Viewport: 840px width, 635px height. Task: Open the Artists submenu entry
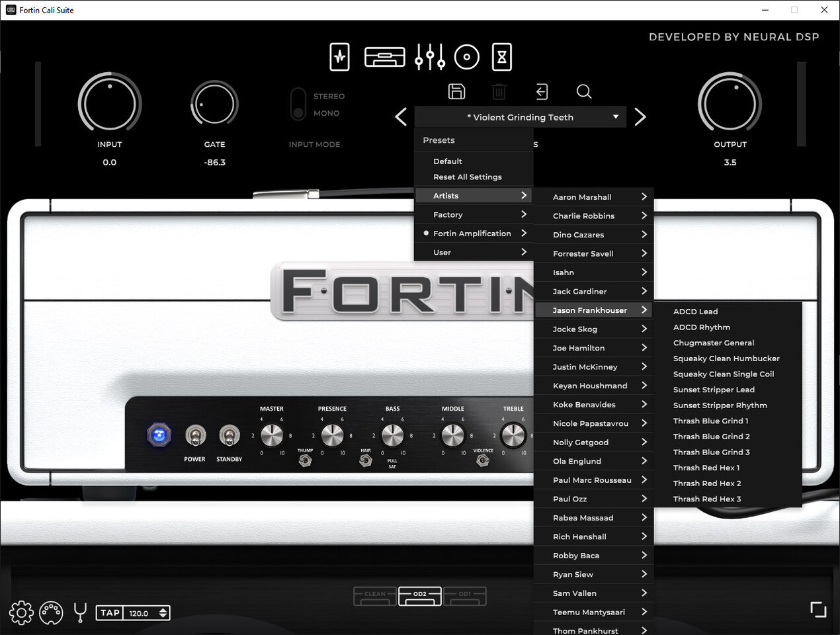(474, 196)
